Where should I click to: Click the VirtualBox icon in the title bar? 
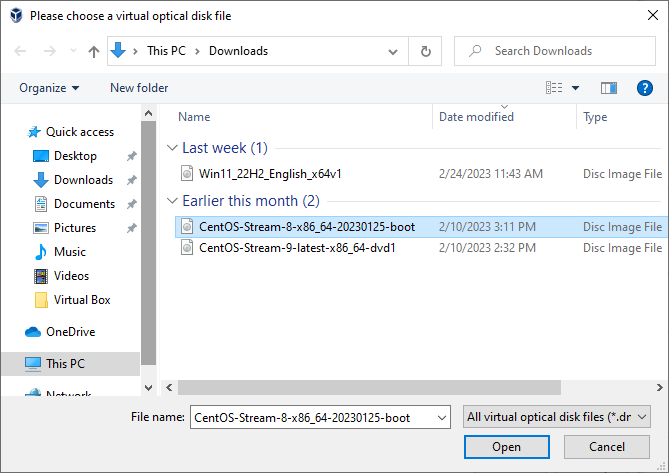[x=16, y=15]
